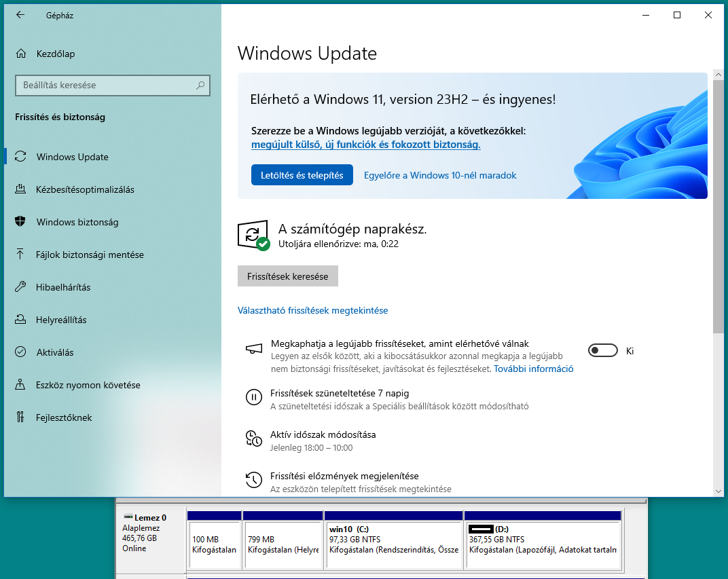Select the (D:) 367,55 GB partition
728x579 pixels.
[543, 540]
